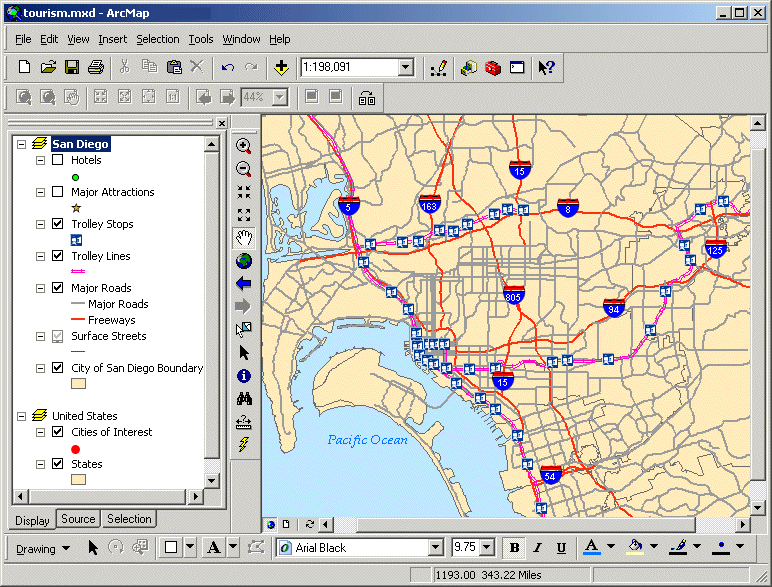
Task: Zoom to full extent globe
Action: pos(244,261)
